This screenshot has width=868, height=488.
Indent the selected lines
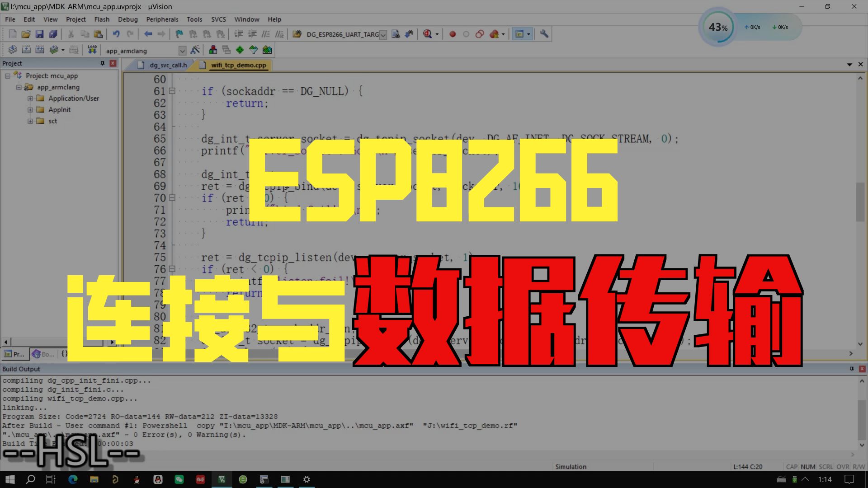239,34
